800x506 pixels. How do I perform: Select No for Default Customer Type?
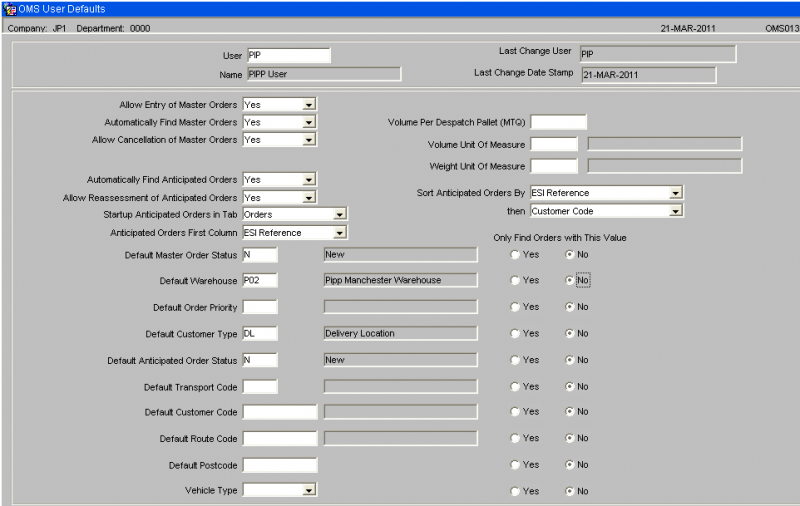tap(569, 333)
